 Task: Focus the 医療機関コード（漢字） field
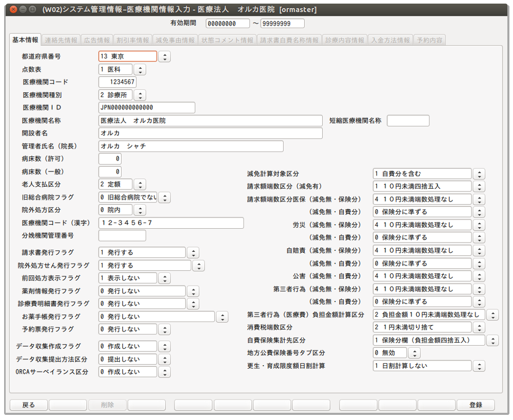tap(171, 223)
